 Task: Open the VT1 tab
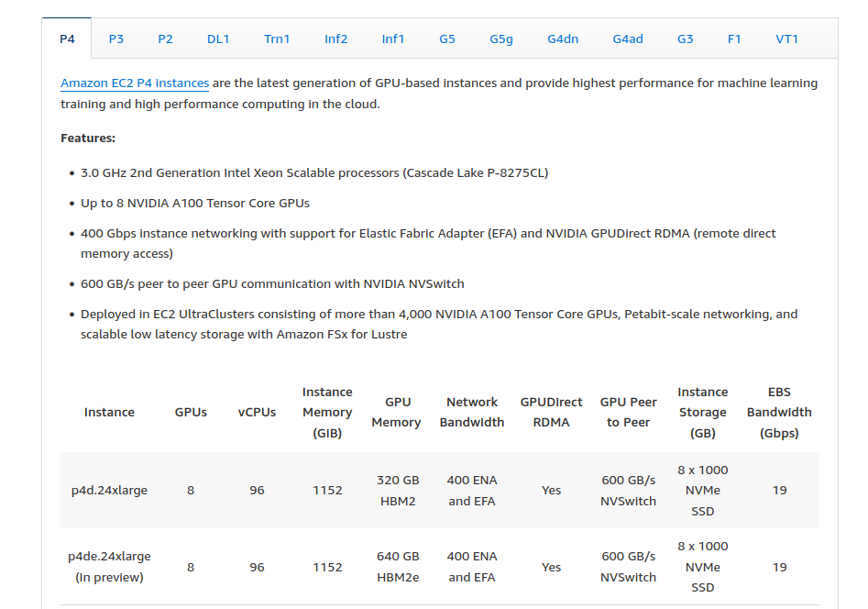point(786,39)
